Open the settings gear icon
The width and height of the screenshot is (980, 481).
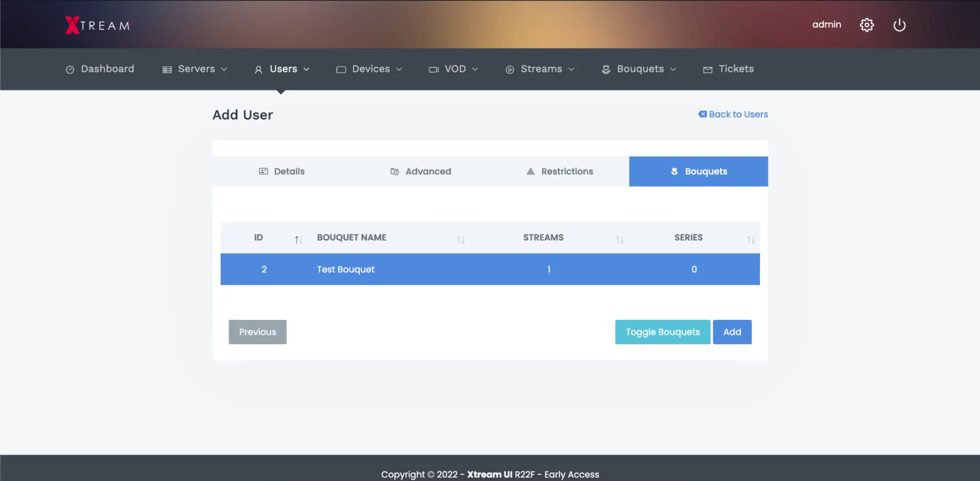(x=867, y=25)
